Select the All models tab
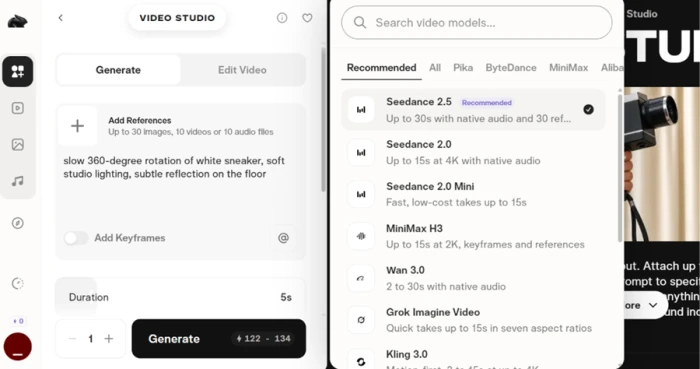Screen dimensions: 700x369 pyautogui.click(x=435, y=68)
